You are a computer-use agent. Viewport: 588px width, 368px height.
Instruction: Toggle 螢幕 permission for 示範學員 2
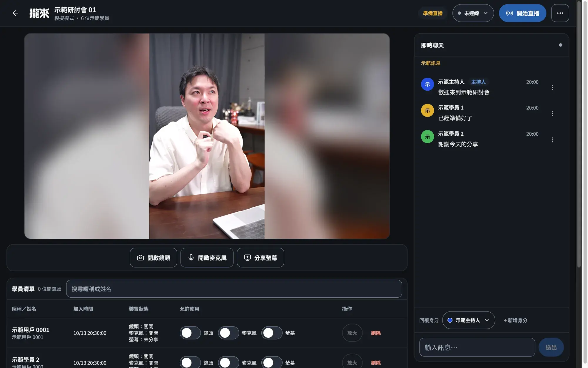tap(272, 362)
